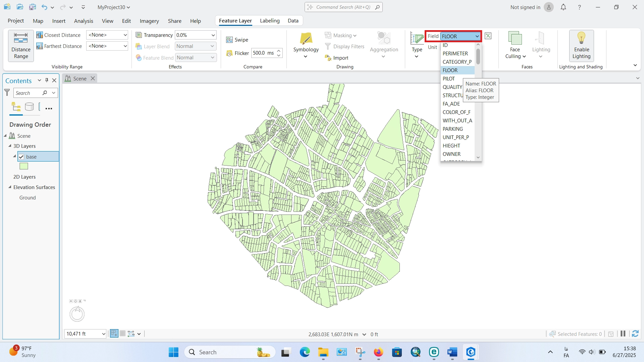This screenshot has width=644, height=362.
Task: Click the Import symbology button
Action: click(337, 58)
